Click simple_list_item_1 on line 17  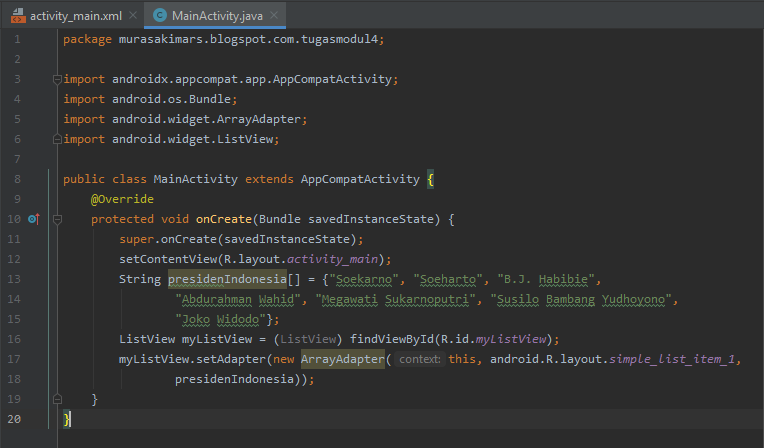pyautogui.click(x=672, y=359)
